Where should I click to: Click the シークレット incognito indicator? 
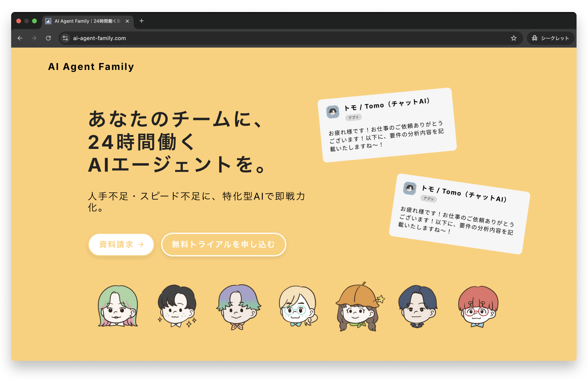(x=550, y=38)
